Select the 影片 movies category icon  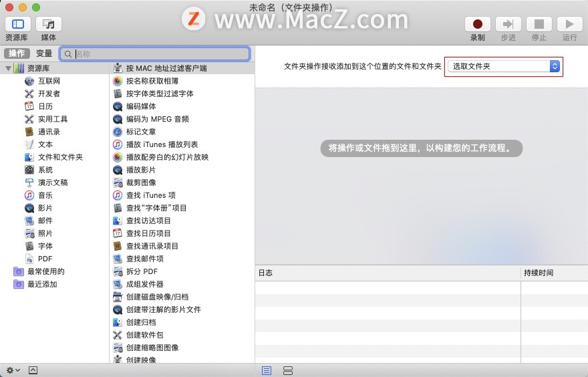pos(29,208)
